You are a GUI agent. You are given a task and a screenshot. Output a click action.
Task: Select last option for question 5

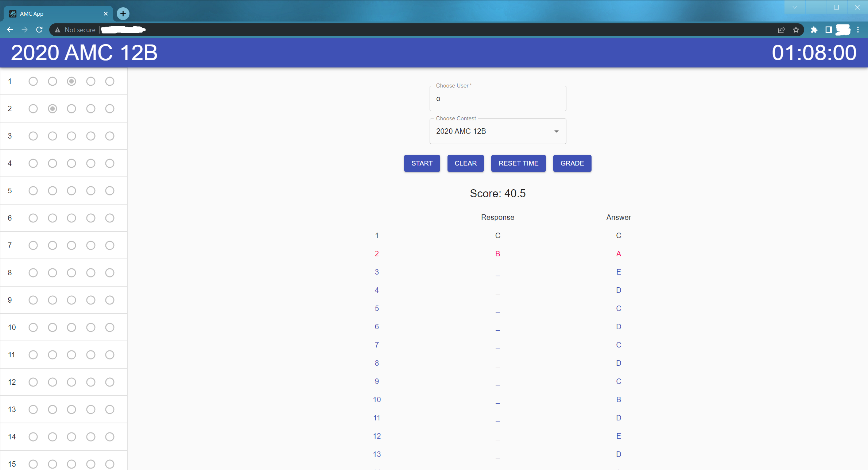110,191
